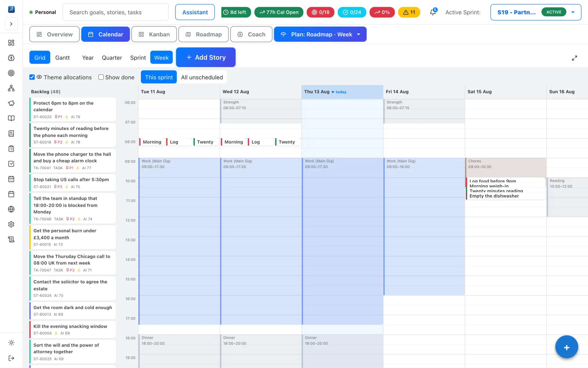Viewport: 588px width, 368px height.
Task: Select the Year range
Action: point(88,58)
